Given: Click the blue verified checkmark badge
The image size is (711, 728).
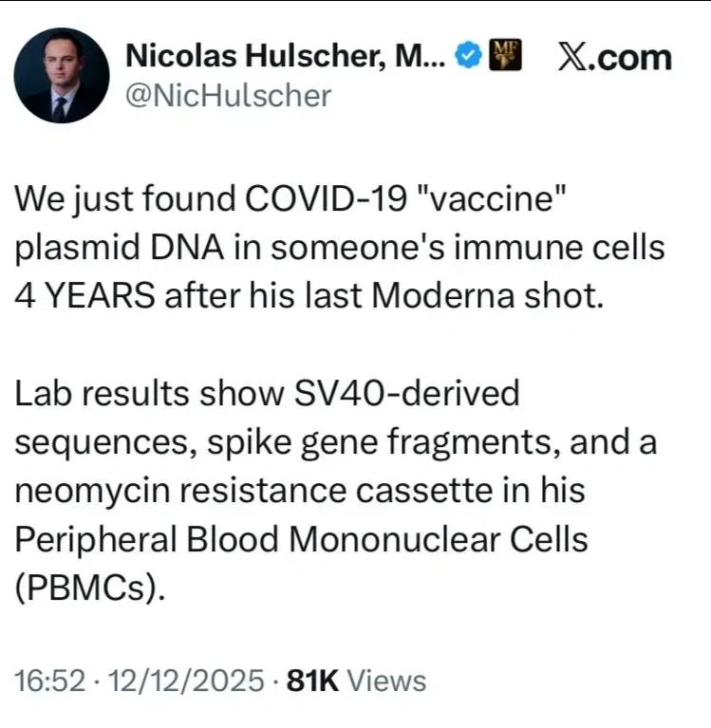Looking at the screenshot, I should [468, 57].
